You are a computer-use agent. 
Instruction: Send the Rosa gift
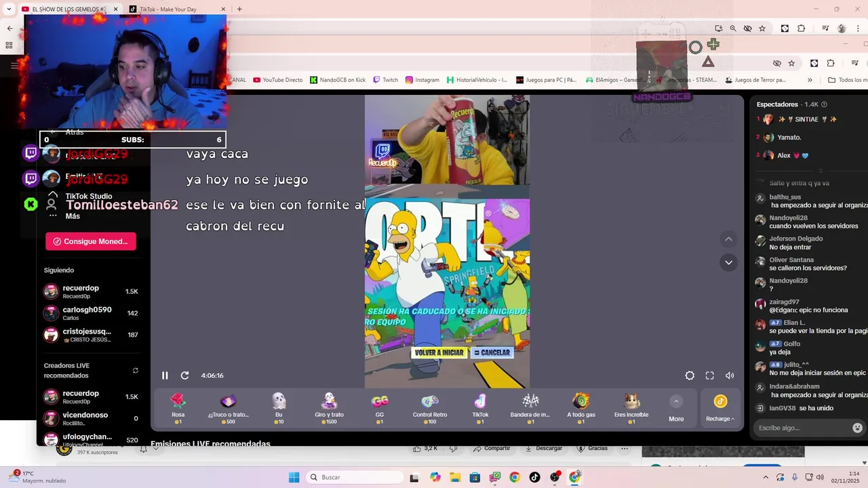click(178, 408)
